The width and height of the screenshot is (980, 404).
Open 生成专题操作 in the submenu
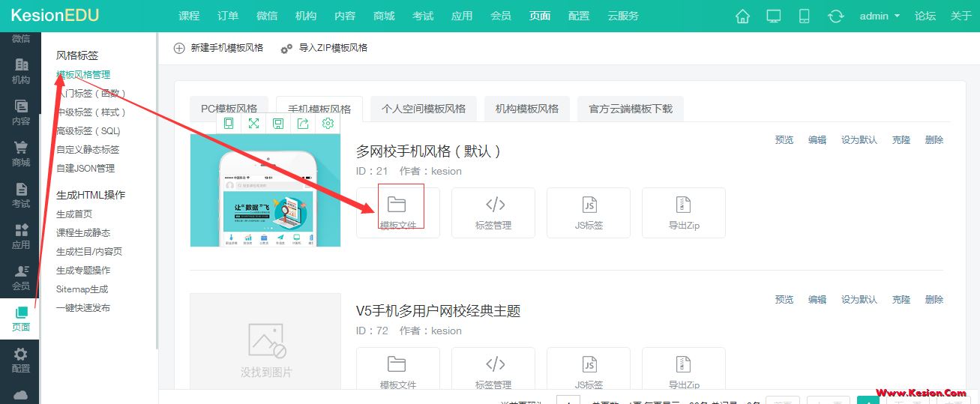pos(83,271)
